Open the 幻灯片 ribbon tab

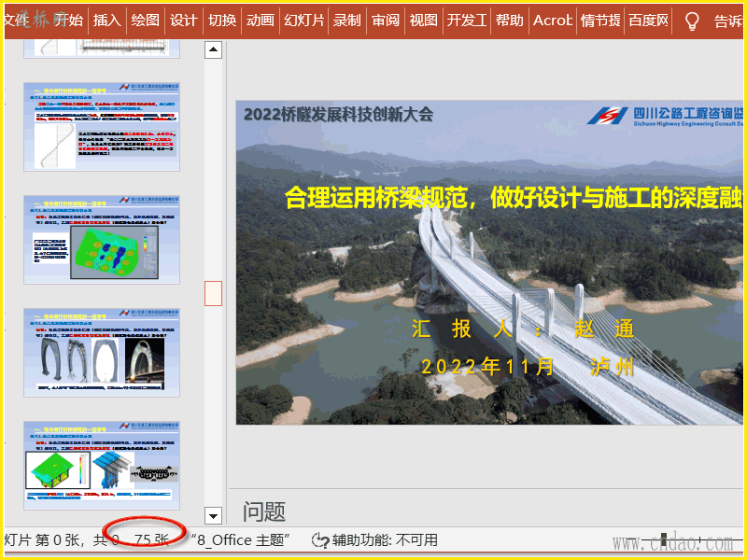coord(304,21)
